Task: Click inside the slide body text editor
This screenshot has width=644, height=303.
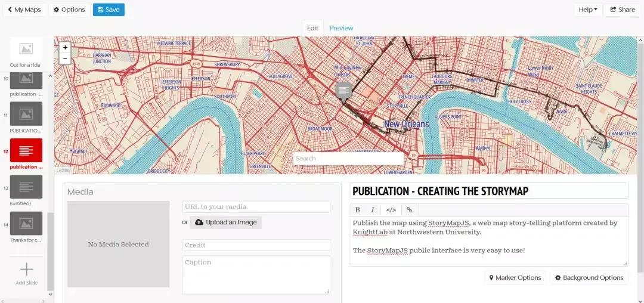Action: (489, 241)
